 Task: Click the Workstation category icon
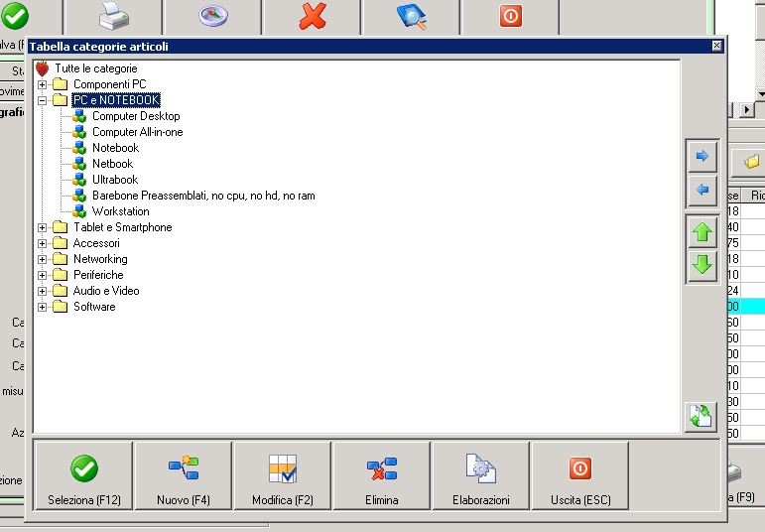point(79,211)
